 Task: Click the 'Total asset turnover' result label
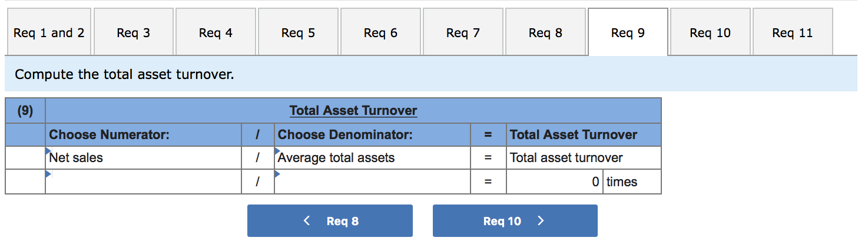point(566,158)
